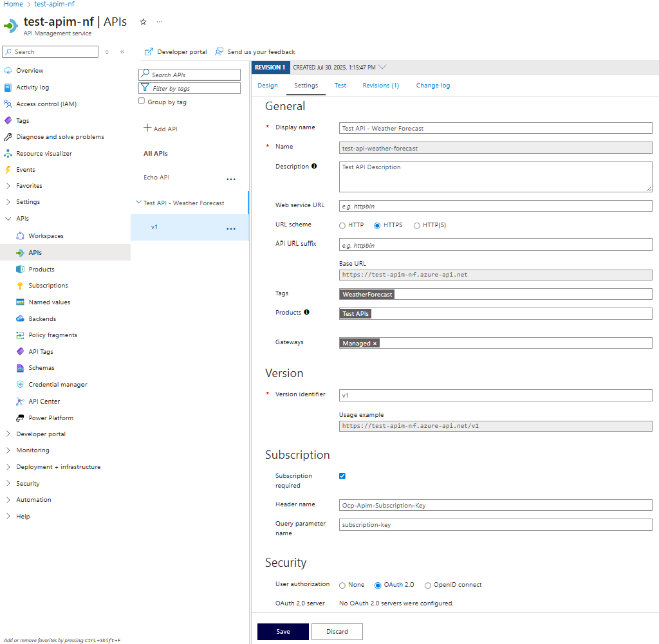Image resolution: width=659 pixels, height=644 pixels.
Task: Switch to the Design tab
Action: 268,86
